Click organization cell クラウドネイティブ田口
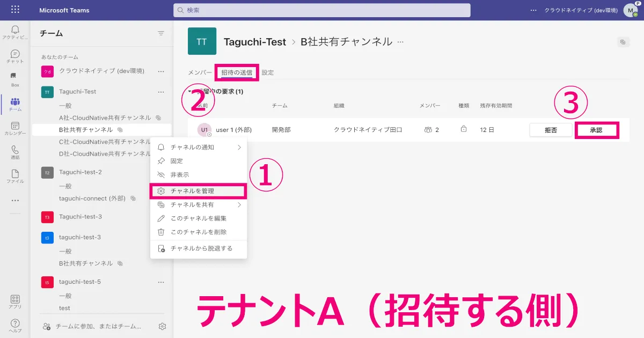Viewport: 644px width, 338px height. point(368,130)
